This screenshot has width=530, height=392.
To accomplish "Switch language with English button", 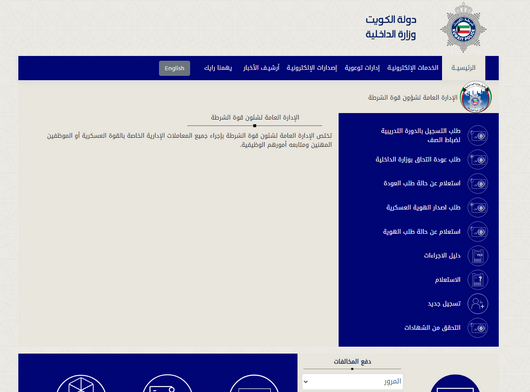I will [x=174, y=68].
